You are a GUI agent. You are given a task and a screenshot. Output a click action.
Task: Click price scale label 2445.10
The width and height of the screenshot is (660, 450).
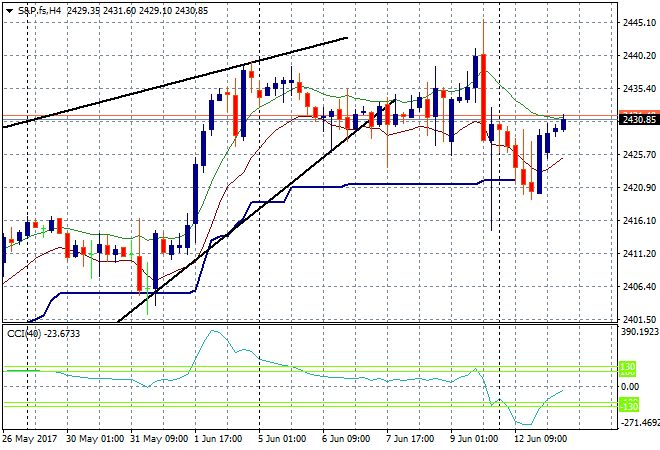pos(639,23)
